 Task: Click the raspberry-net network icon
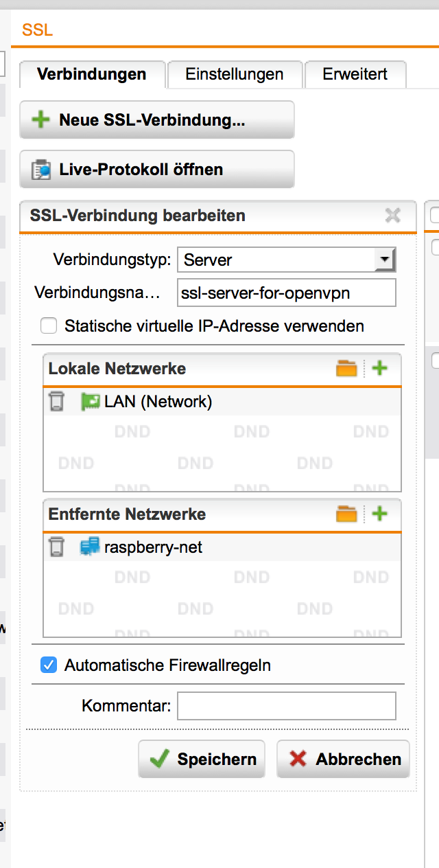click(90, 547)
